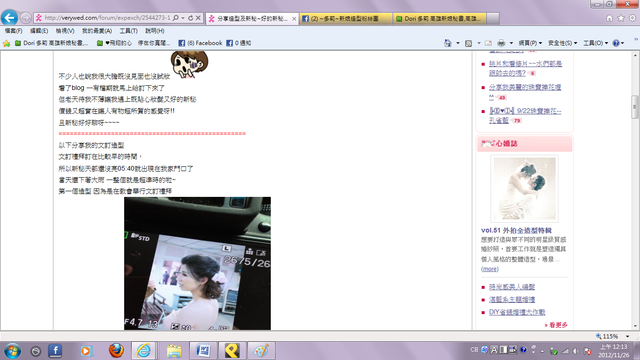Open the Facebook '0 通知' favorites bar link
Viewport: 640px width, 360px height.
(239, 43)
